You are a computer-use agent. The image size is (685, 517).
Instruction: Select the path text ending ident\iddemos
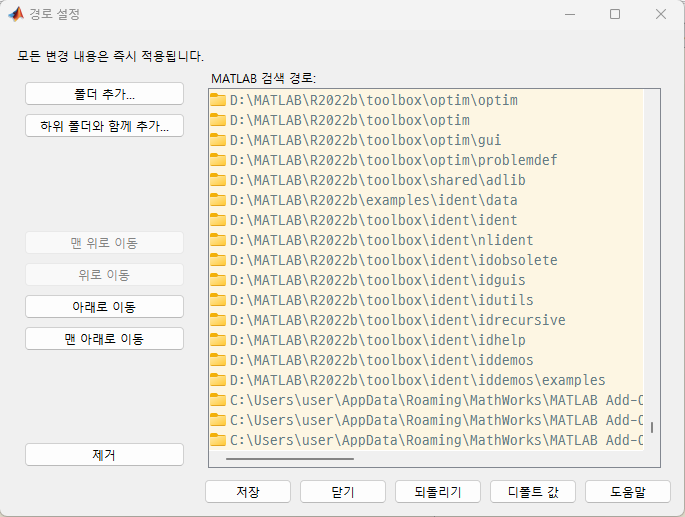tap(381, 360)
